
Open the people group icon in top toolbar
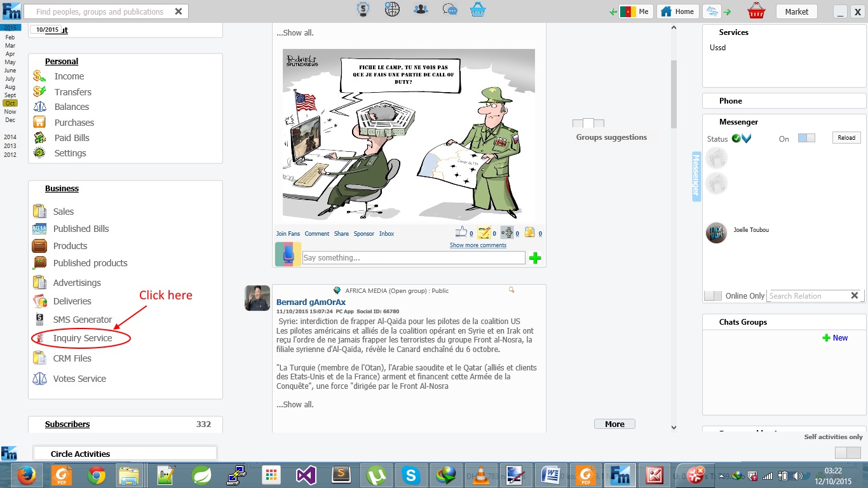[x=421, y=10]
